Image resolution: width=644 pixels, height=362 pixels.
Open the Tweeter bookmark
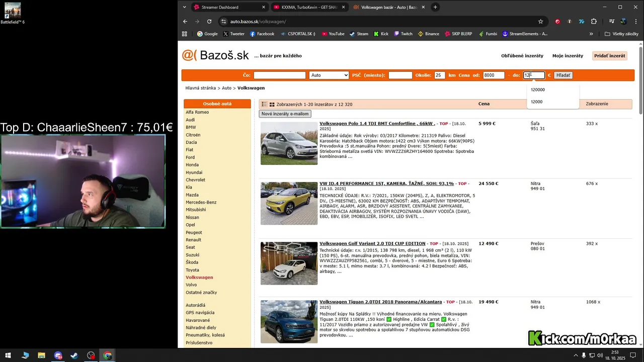[233, 34]
